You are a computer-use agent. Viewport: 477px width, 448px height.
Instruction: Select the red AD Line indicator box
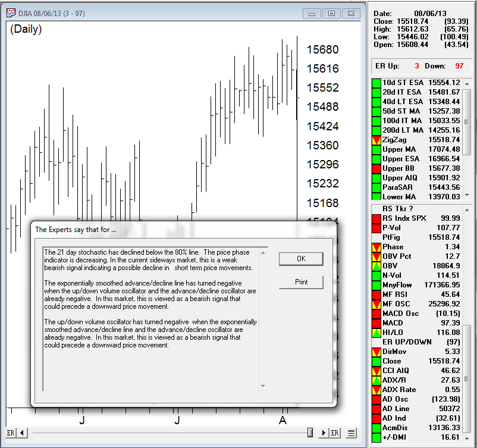coord(376,409)
